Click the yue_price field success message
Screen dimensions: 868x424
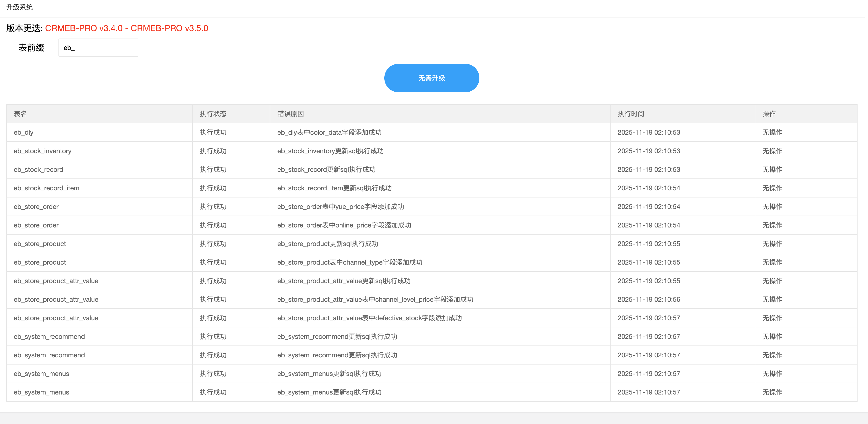340,207
